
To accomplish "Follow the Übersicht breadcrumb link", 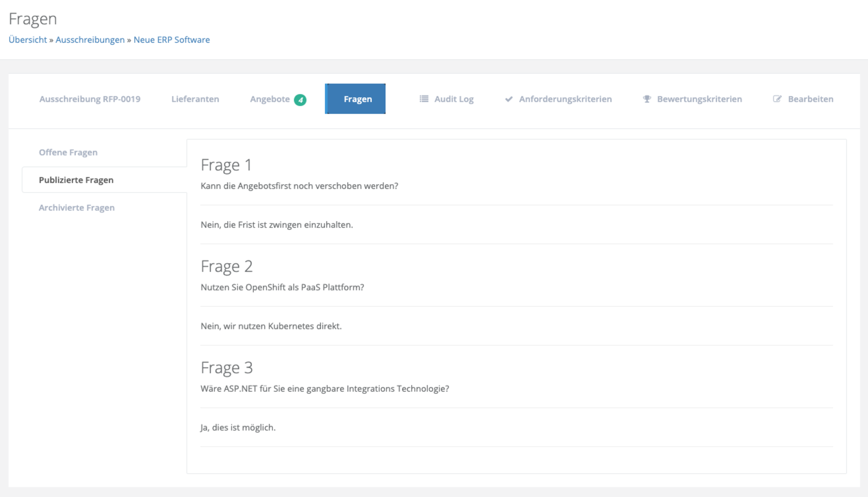I will tap(28, 40).
